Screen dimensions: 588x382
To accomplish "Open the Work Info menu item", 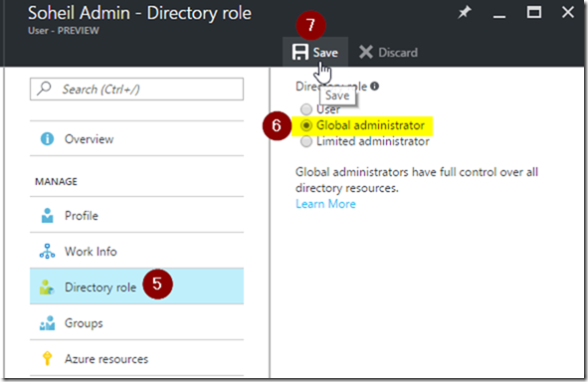I will click(136, 251).
